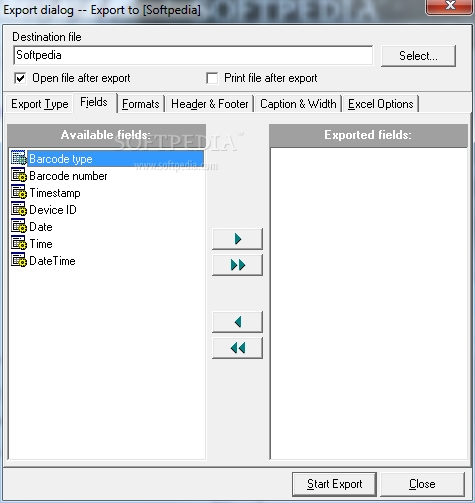Go to the Caption & Width tab
The width and height of the screenshot is (475, 503).
tap(298, 104)
